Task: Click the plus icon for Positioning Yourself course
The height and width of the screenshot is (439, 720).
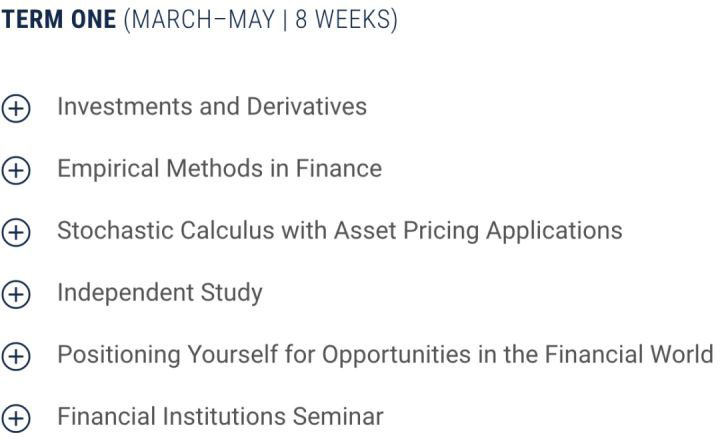Action: (x=15, y=356)
